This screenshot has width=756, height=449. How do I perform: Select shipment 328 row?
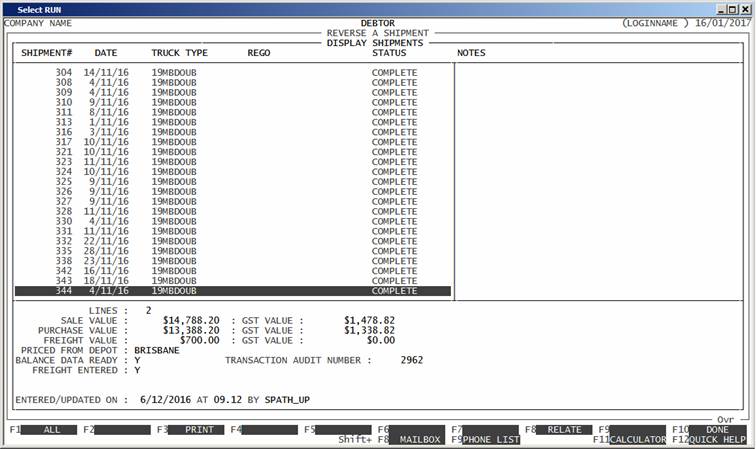pos(233,211)
